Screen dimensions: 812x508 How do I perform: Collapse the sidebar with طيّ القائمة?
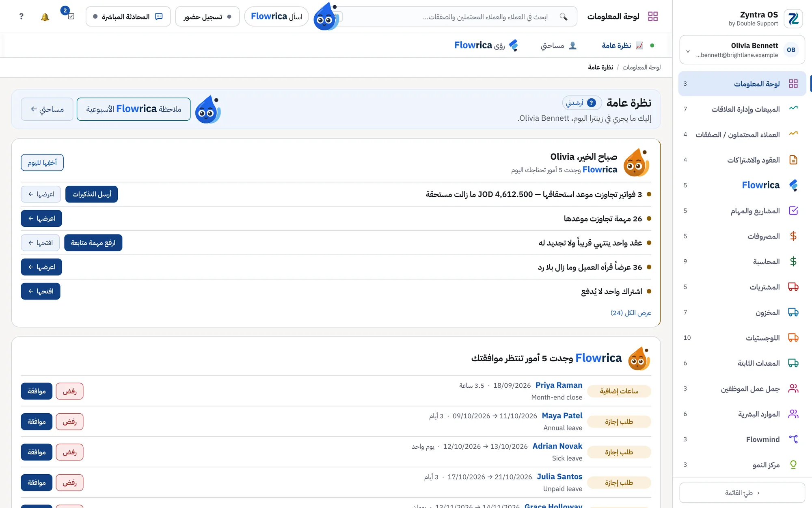pos(742,493)
